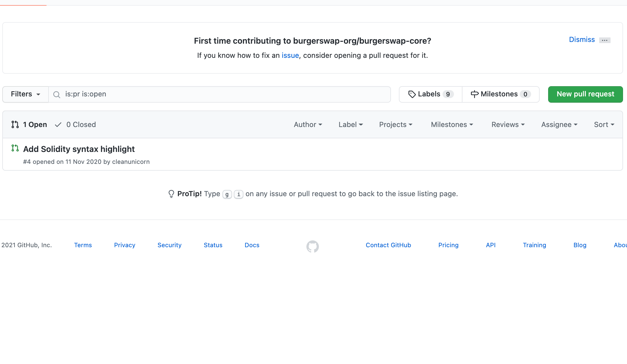The height and width of the screenshot is (364, 627).
Task: Focus the is:pr is:open search field
Action: pyautogui.click(x=220, y=94)
